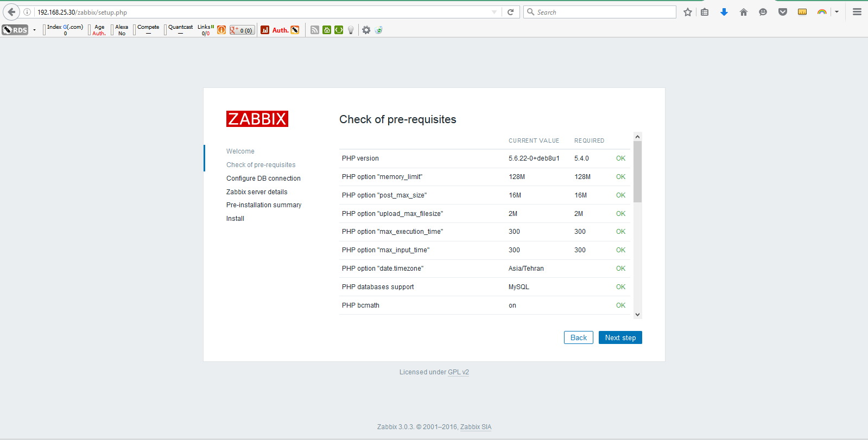Screen dimensions: 868x440
Task: Expand the RDS logo dropdown arrow
Action: click(x=34, y=30)
